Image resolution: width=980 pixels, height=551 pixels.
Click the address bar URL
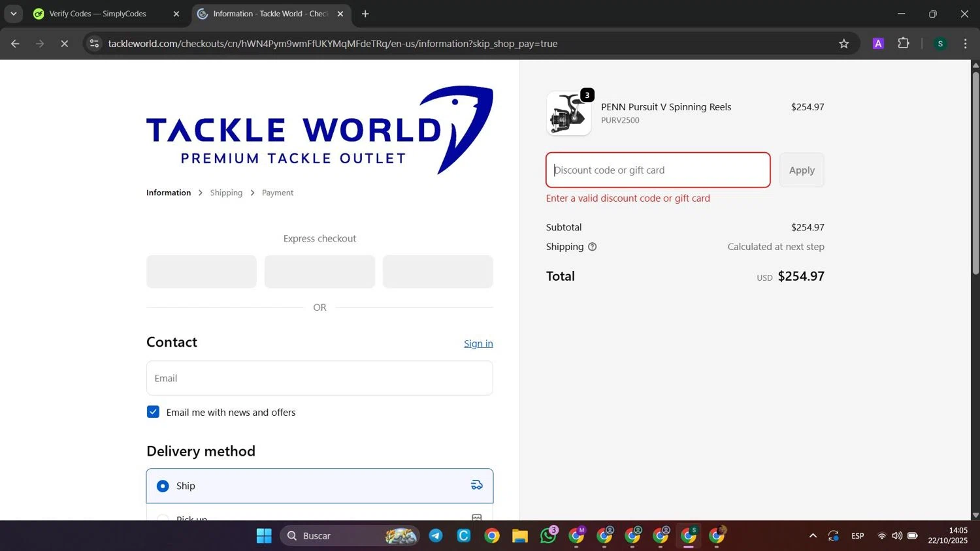click(x=333, y=44)
